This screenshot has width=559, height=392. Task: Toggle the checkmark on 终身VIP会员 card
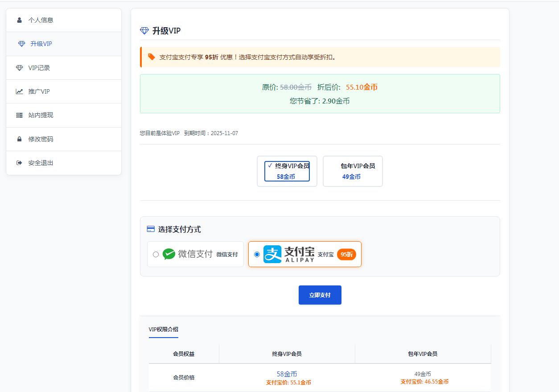[269, 165]
